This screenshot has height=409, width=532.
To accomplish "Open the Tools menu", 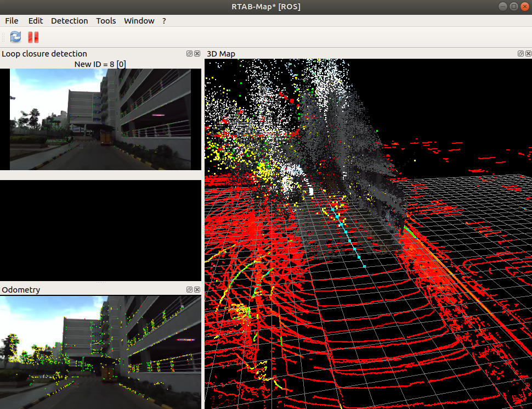I will tap(106, 21).
